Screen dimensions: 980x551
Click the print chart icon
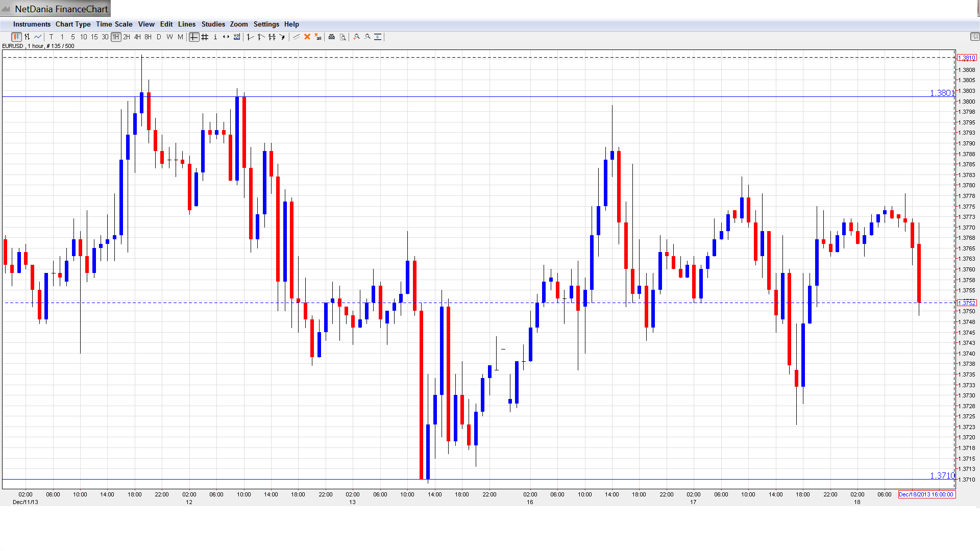click(x=332, y=37)
